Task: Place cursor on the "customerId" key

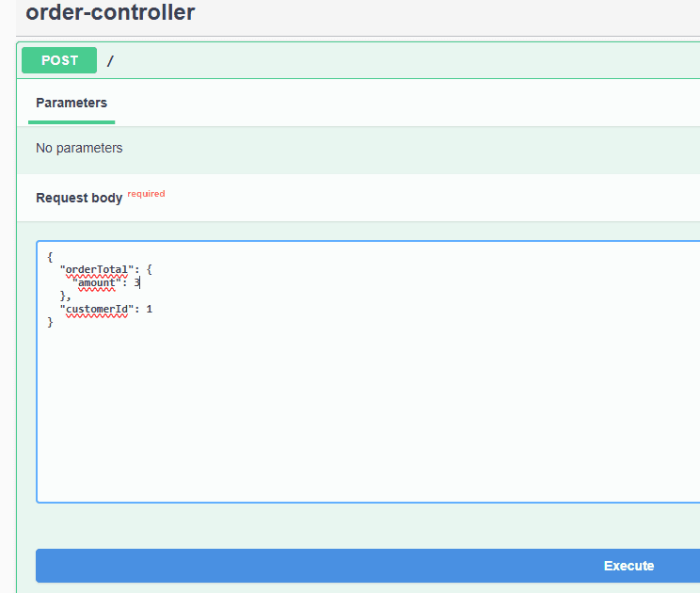Action: (97, 309)
